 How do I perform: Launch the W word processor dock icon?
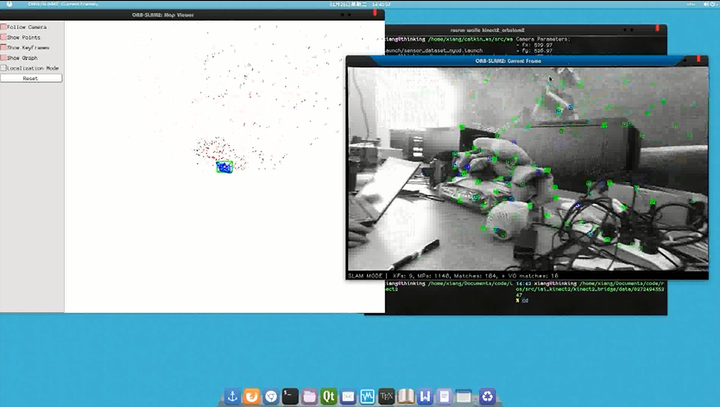point(425,396)
